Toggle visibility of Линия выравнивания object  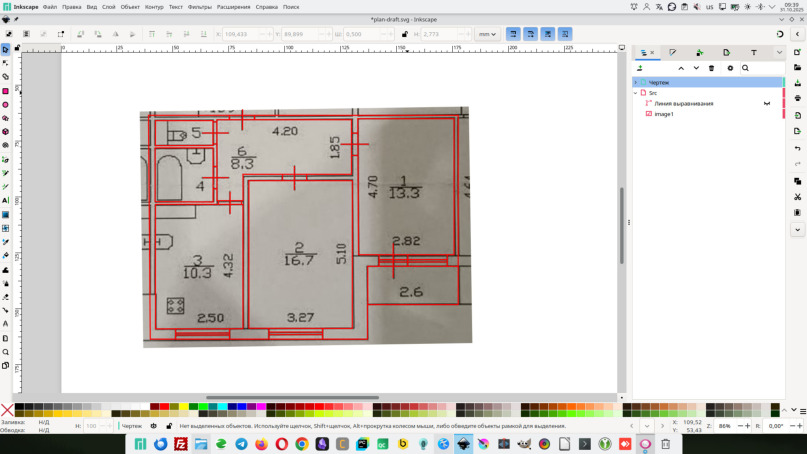pyautogui.click(x=767, y=104)
